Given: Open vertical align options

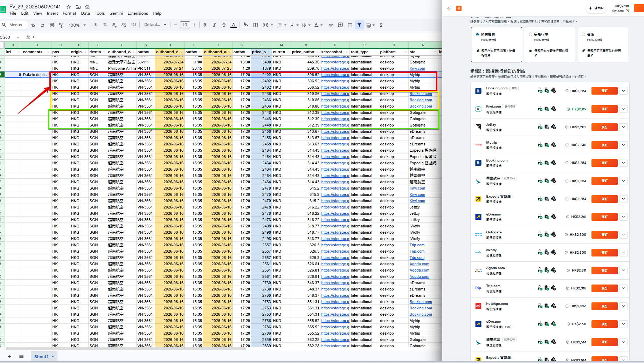Looking at the screenshot, I should click(x=294, y=25).
